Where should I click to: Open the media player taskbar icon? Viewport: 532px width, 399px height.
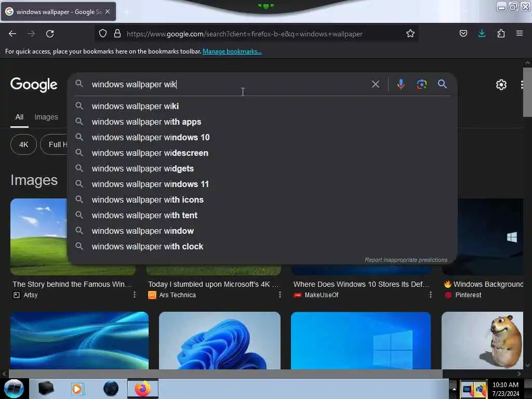click(77, 389)
